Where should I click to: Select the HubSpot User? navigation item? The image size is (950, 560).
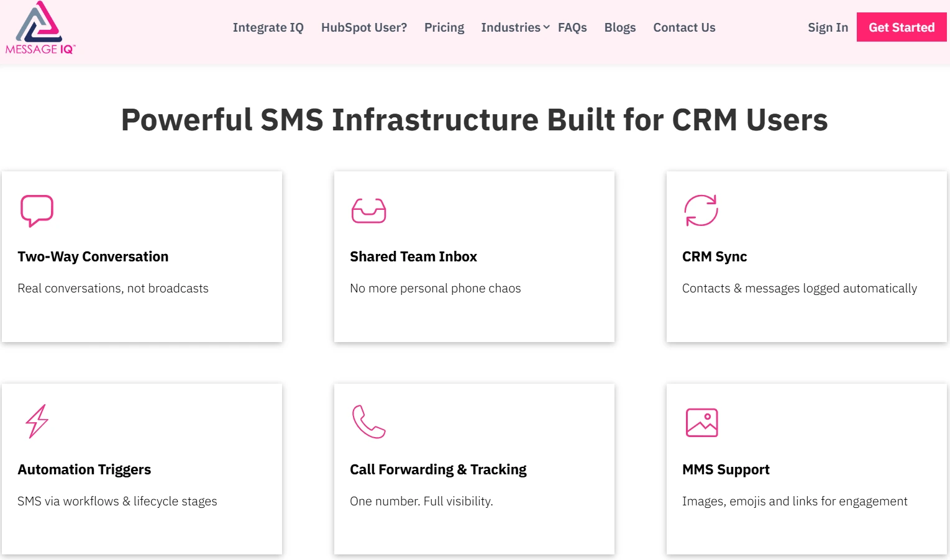(363, 27)
